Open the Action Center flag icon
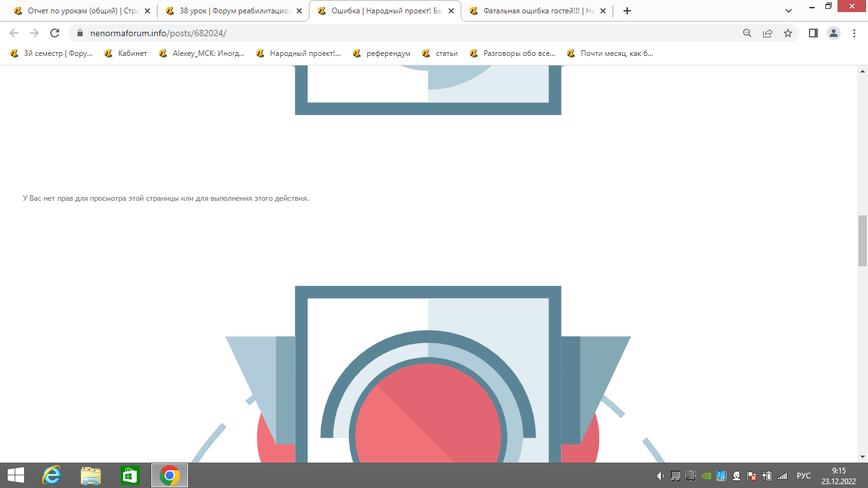Image resolution: width=868 pixels, height=488 pixels. point(752,475)
